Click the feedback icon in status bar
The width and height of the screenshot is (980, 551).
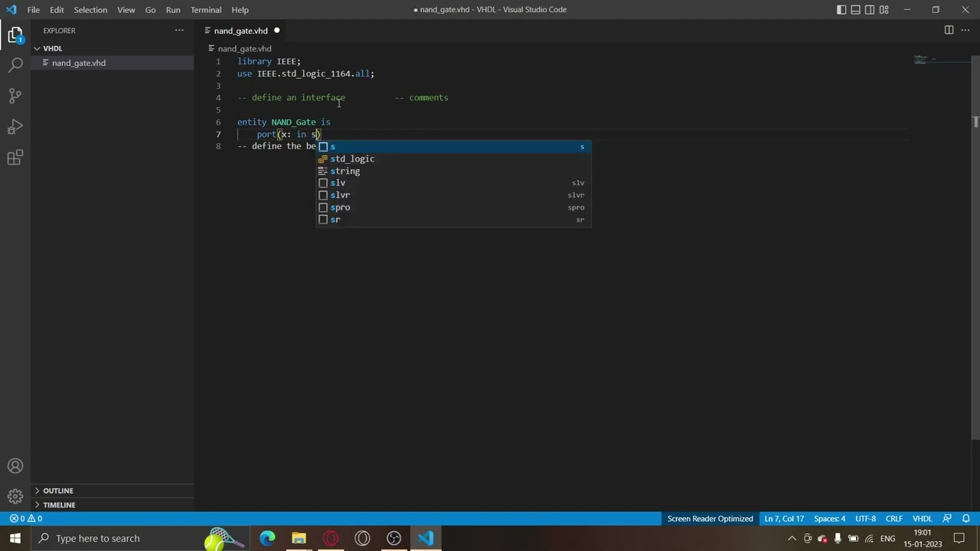947,519
